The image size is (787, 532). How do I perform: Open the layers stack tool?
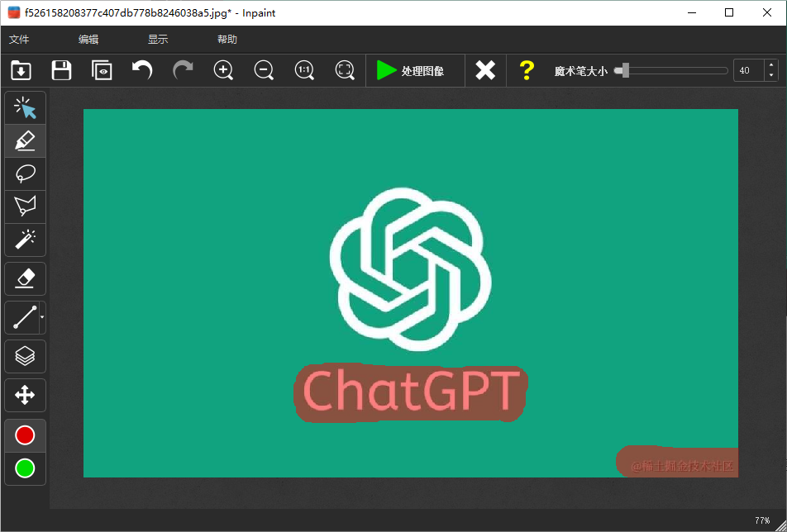pos(25,356)
